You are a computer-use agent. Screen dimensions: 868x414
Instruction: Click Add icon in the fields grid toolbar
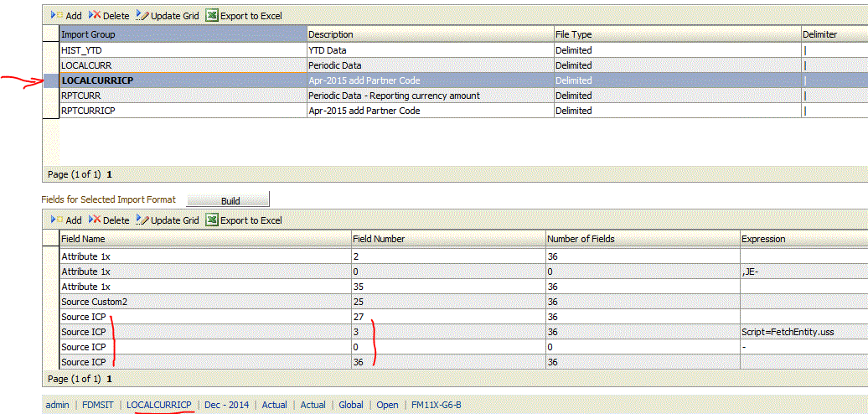click(x=58, y=220)
